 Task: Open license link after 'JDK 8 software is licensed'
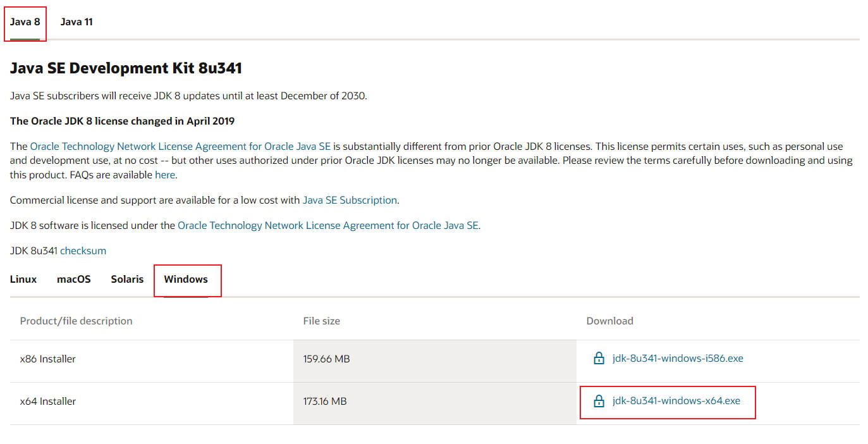click(328, 226)
